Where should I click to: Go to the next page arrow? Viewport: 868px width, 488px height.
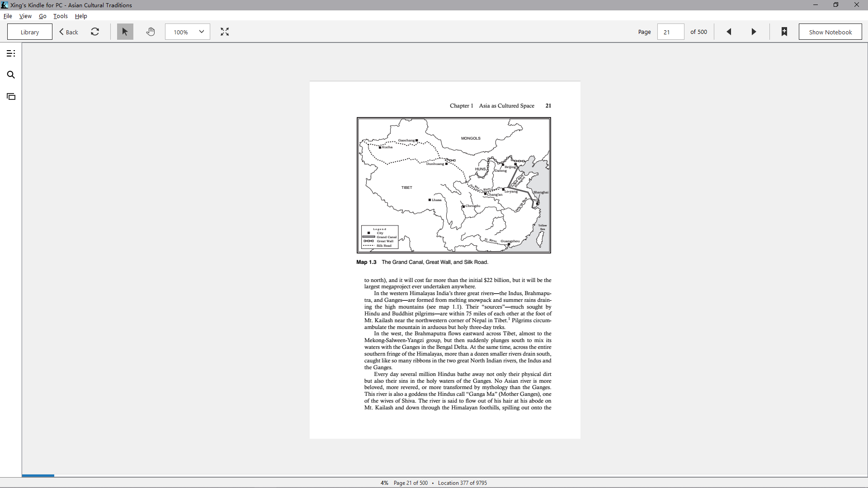point(754,32)
